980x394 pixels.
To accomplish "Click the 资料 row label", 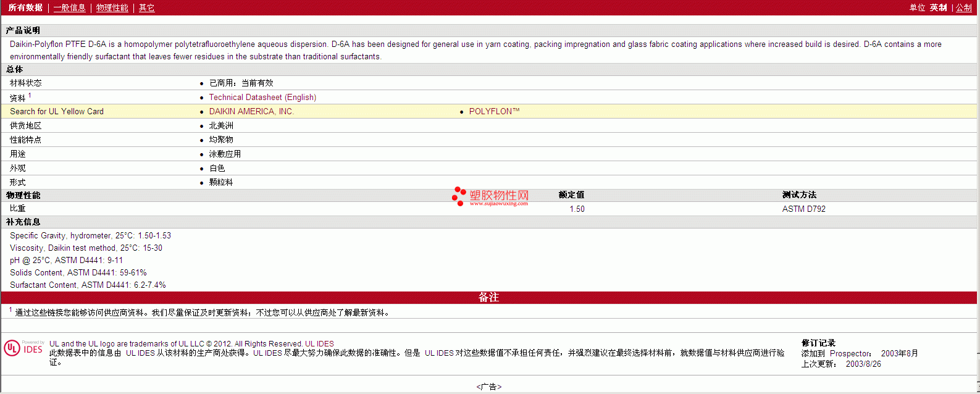I will click(18, 98).
